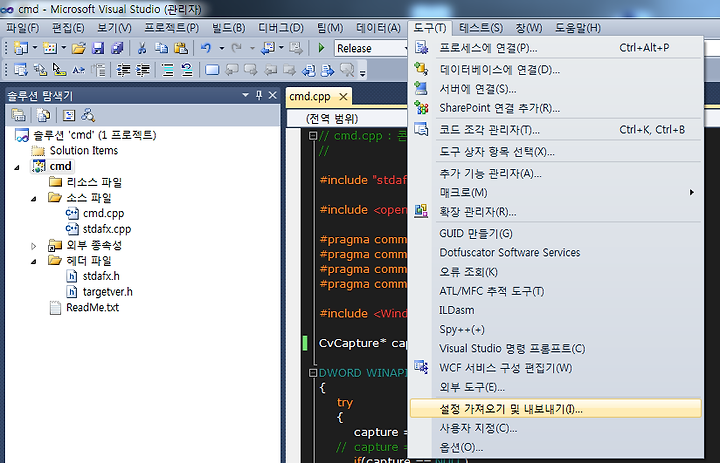Click Show All Files icon in Solution Explorer

click(x=43, y=115)
